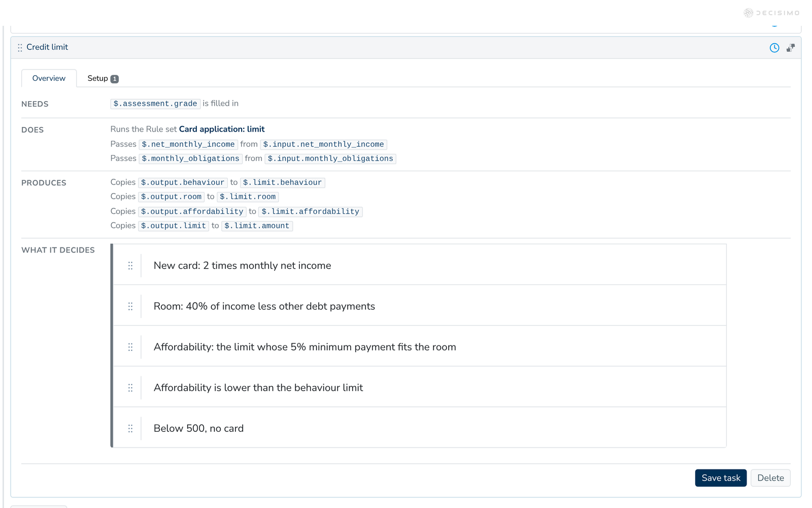Select rule Affordability: the limit whose 5% minimum payment
Viewport: 812px width, 508px height.
pyautogui.click(x=420, y=346)
